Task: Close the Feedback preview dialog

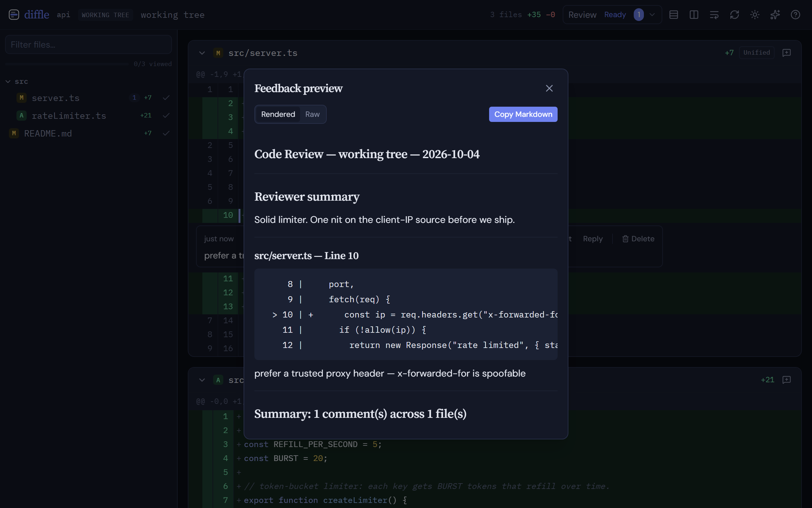Action: coord(549,88)
